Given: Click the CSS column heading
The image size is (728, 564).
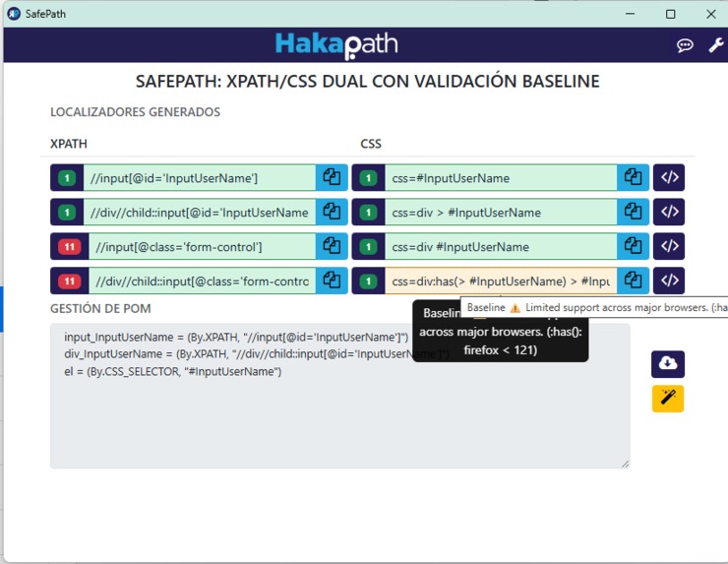Looking at the screenshot, I should tap(371, 144).
